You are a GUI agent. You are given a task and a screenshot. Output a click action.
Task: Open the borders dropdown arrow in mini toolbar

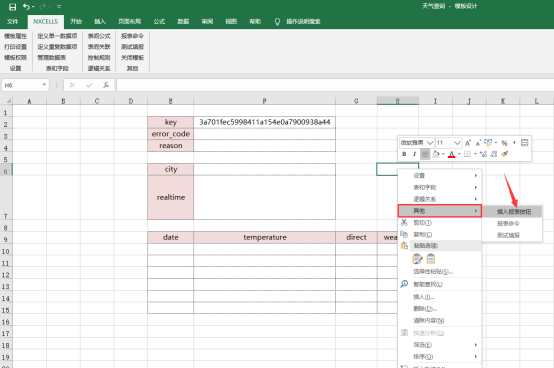(475, 154)
